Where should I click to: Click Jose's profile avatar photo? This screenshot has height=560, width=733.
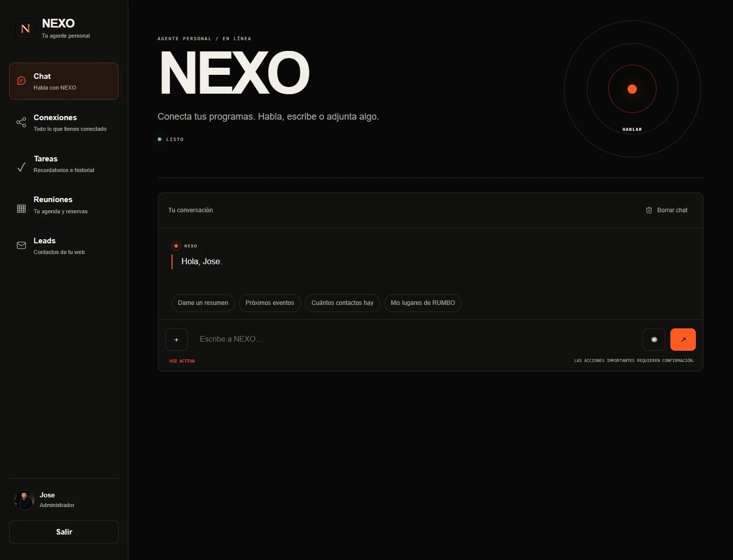coord(24,500)
